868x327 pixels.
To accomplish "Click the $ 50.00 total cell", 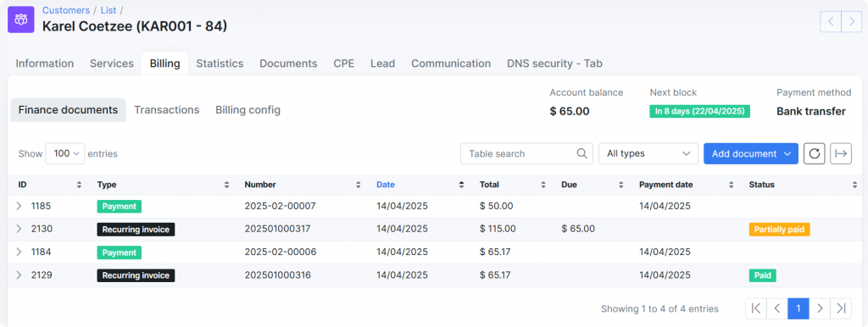I will coord(496,207).
